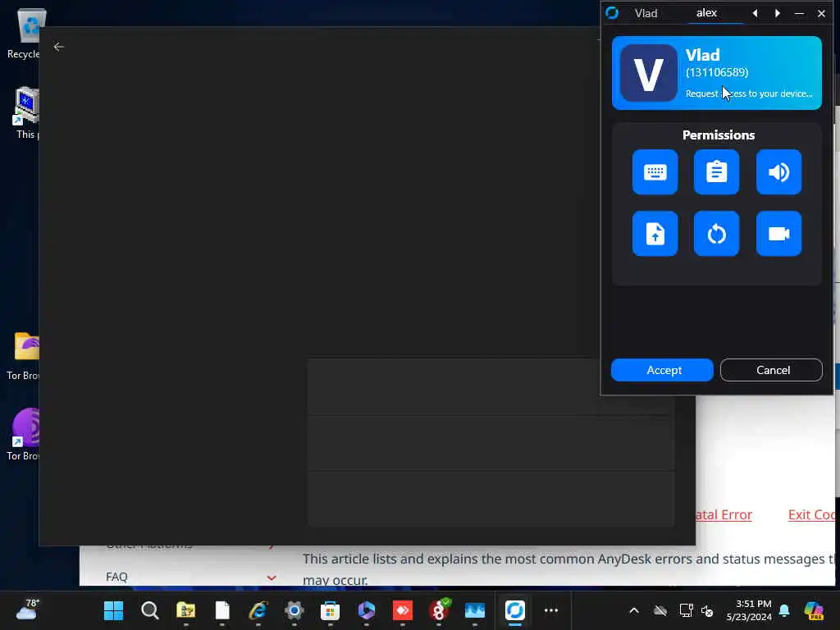Viewport: 840px width, 630px height.
Task: Open red AnyDesk icon in taskbar
Action: 402,610
